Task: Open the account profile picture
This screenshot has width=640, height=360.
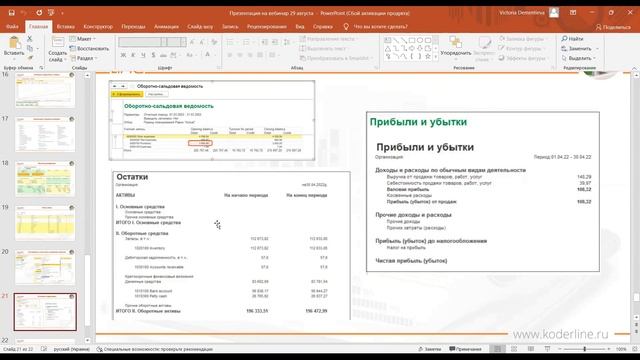Action: (x=554, y=13)
